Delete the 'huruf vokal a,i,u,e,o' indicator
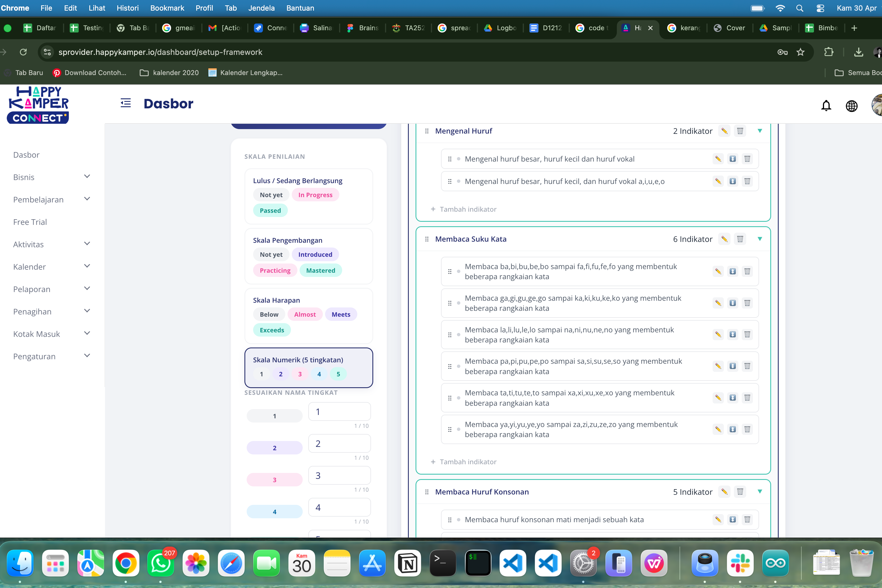882x588 pixels. [747, 181]
